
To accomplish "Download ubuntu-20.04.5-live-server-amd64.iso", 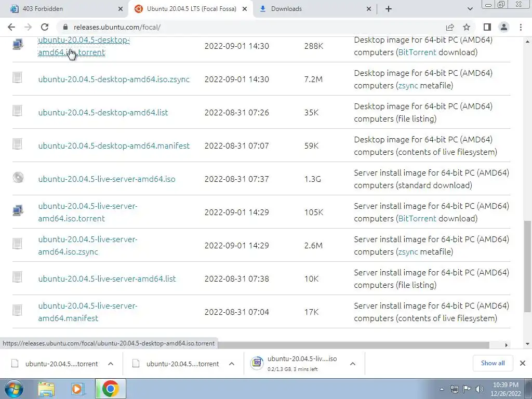I will (107, 179).
